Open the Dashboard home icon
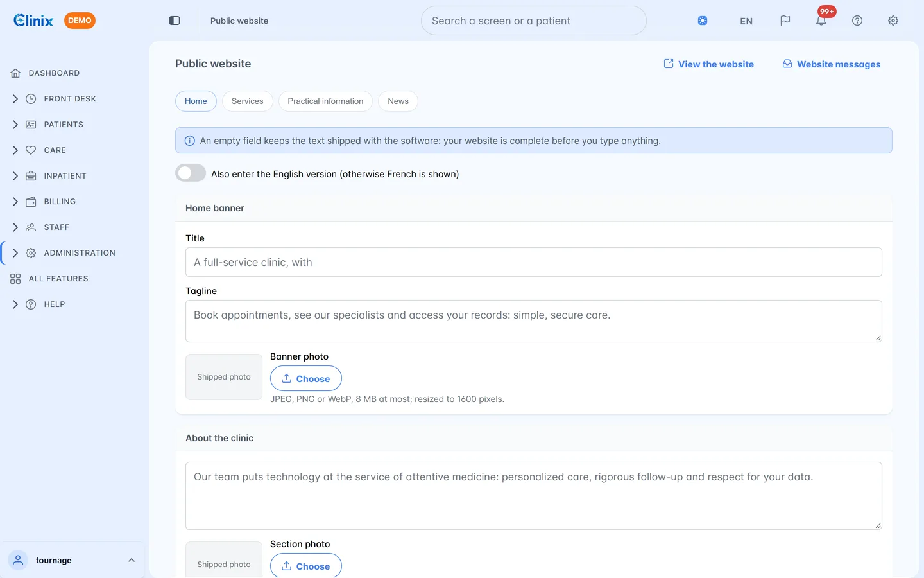Image resolution: width=924 pixels, height=578 pixels. pyautogui.click(x=15, y=73)
